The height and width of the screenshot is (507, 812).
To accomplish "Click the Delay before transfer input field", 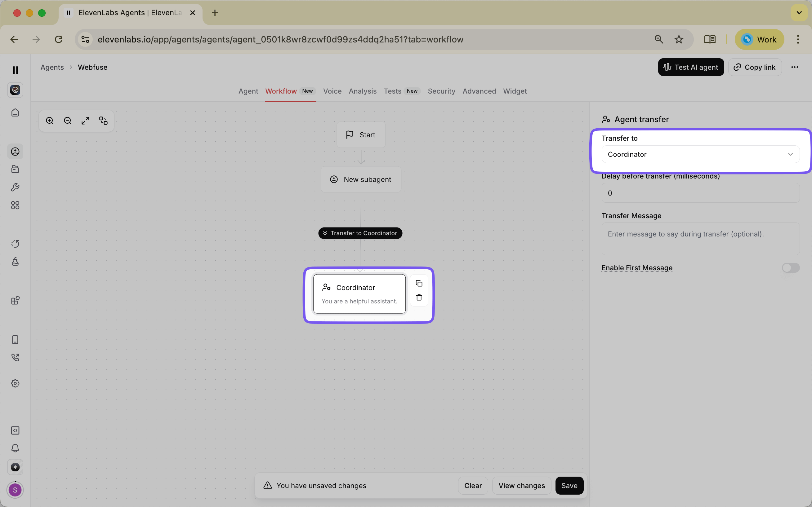I will tap(700, 193).
